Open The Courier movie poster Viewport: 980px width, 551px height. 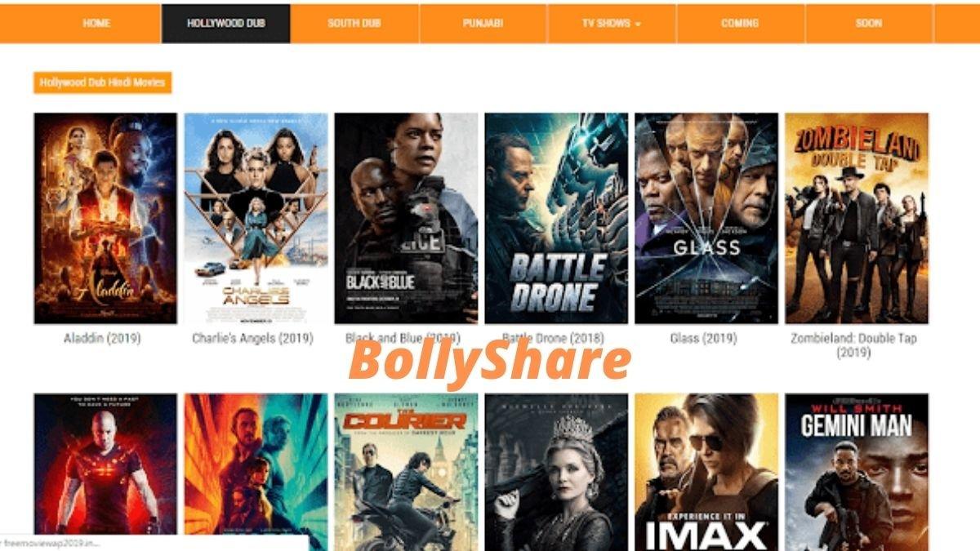406,472
